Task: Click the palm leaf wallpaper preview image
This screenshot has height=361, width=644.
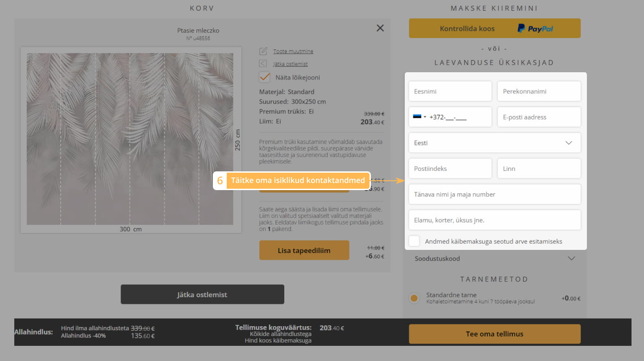Action: 130,139
